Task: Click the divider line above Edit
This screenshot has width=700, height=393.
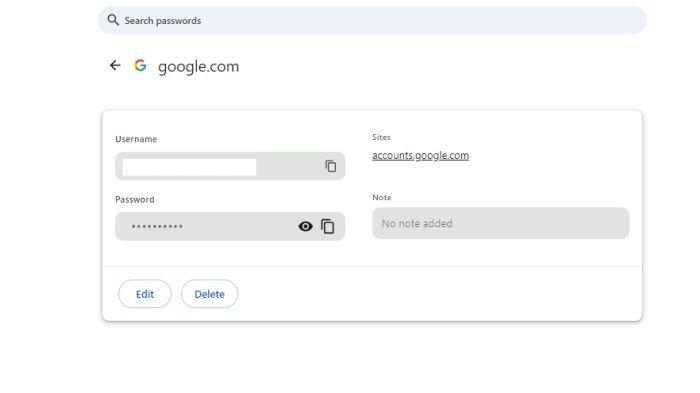Action: pyautogui.click(x=372, y=267)
